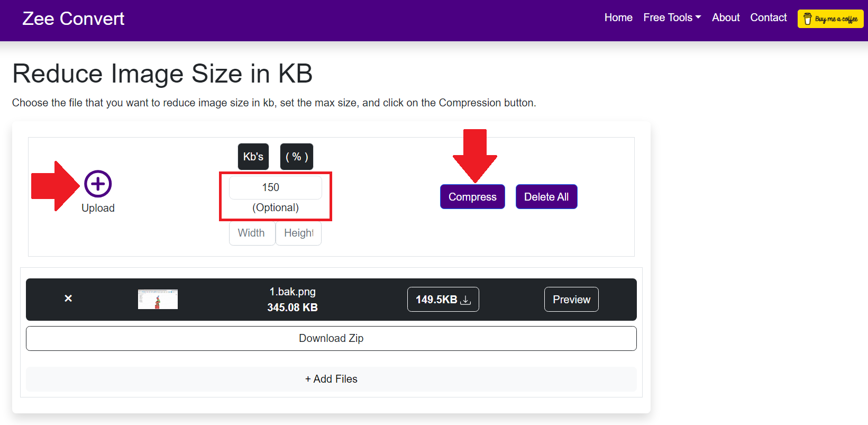Click into the Width input field
The width and height of the screenshot is (868, 425).
pos(252,233)
